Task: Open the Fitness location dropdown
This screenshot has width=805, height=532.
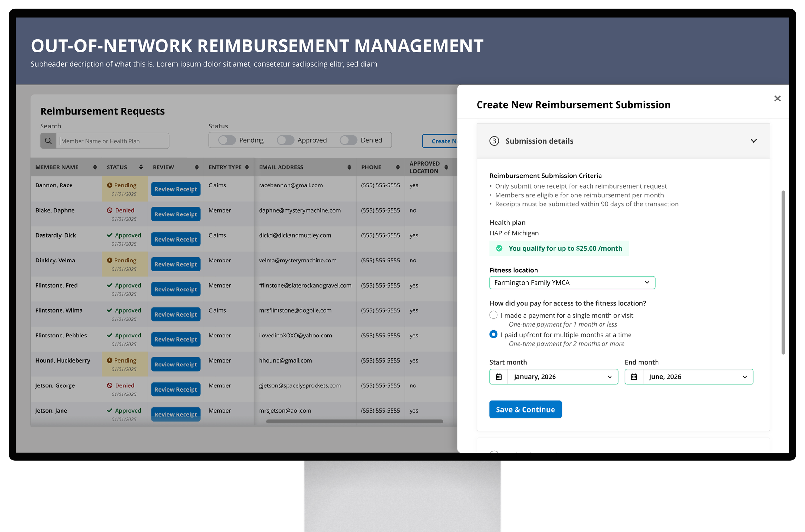Action: click(x=572, y=283)
